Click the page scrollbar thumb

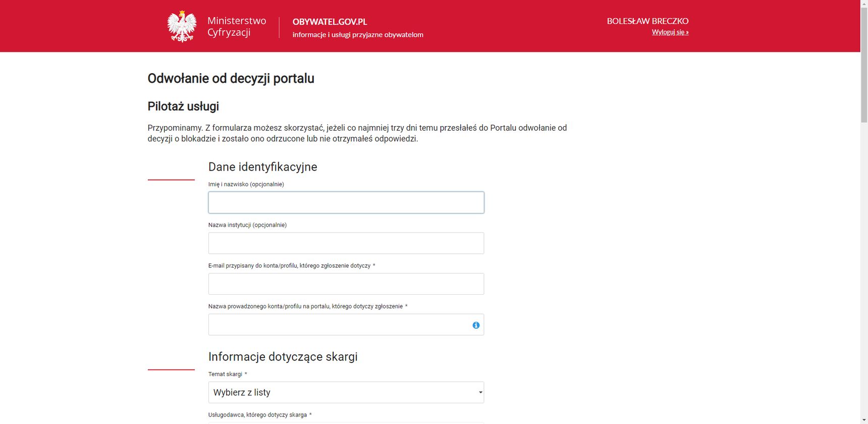pyautogui.click(x=864, y=66)
